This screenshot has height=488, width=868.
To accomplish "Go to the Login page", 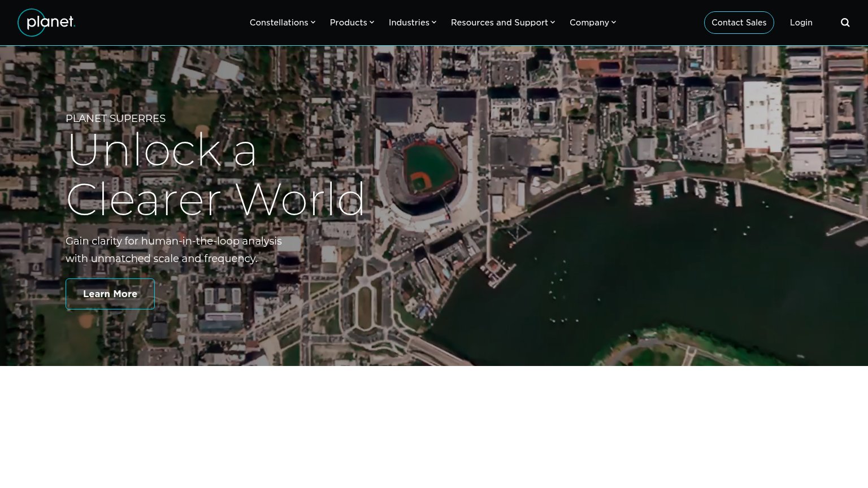I will coord(801,23).
